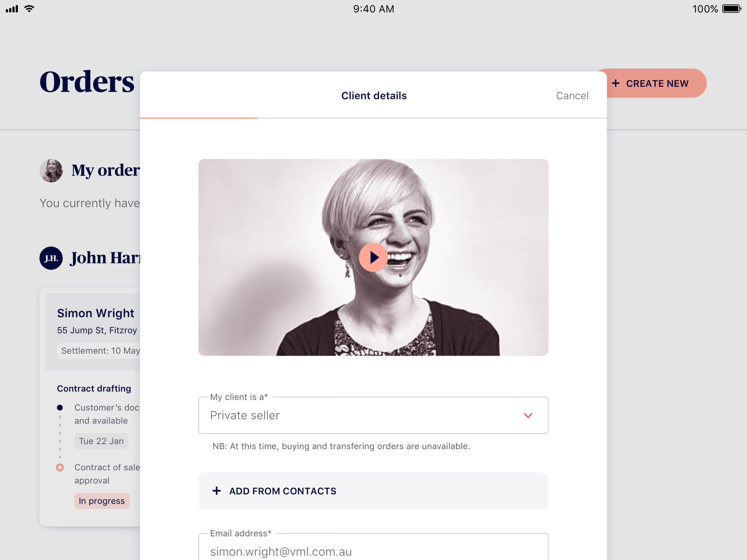Click the orange Contract of sale step marker

point(60,467)
